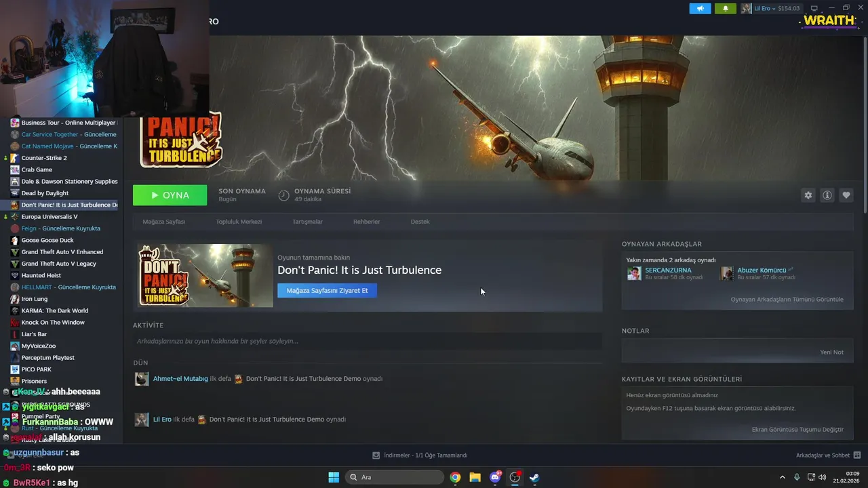The height and width of the screenshot is (488, 868).
Task: Open OBS Studio from taskbar
Action: coord(515,477)
